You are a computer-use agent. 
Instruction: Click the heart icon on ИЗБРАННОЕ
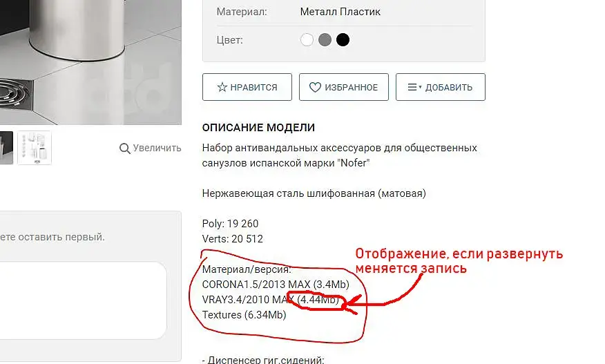315,87
